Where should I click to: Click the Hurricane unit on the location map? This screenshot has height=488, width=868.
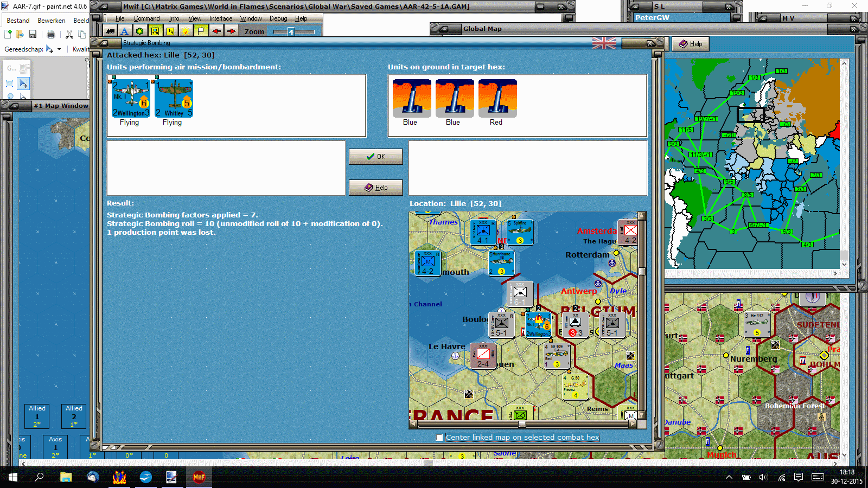pyautogui.click(x=501, y=263)
